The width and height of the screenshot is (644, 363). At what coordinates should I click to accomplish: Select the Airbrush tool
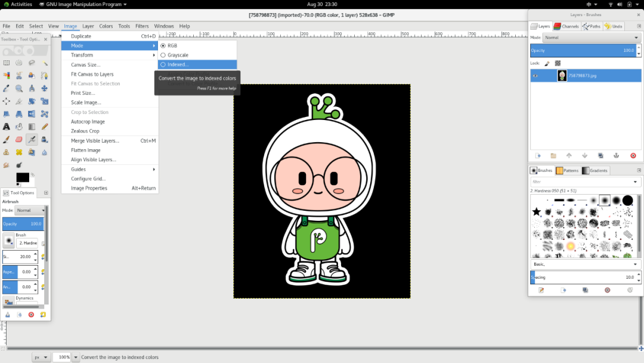(32, 139)
